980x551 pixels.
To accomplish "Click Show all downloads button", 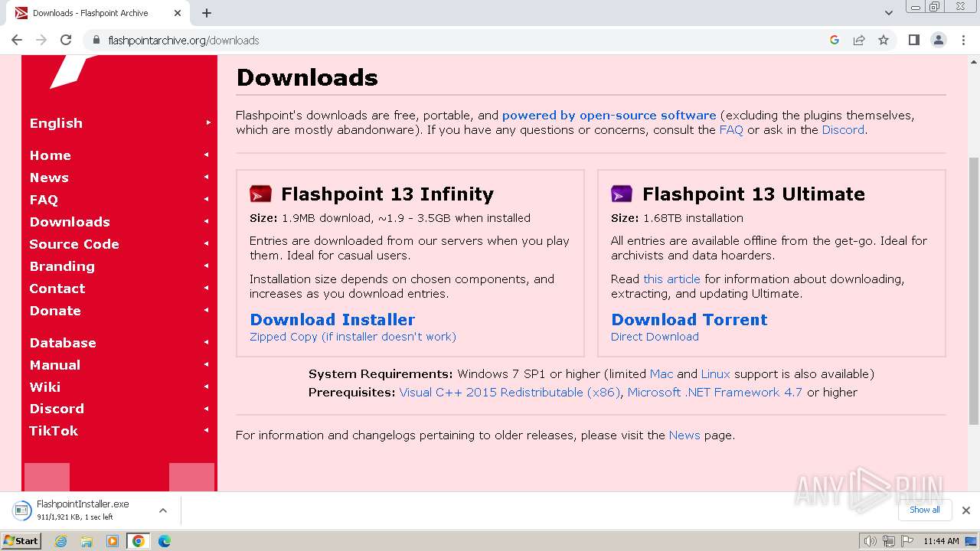I will point(924,510).
